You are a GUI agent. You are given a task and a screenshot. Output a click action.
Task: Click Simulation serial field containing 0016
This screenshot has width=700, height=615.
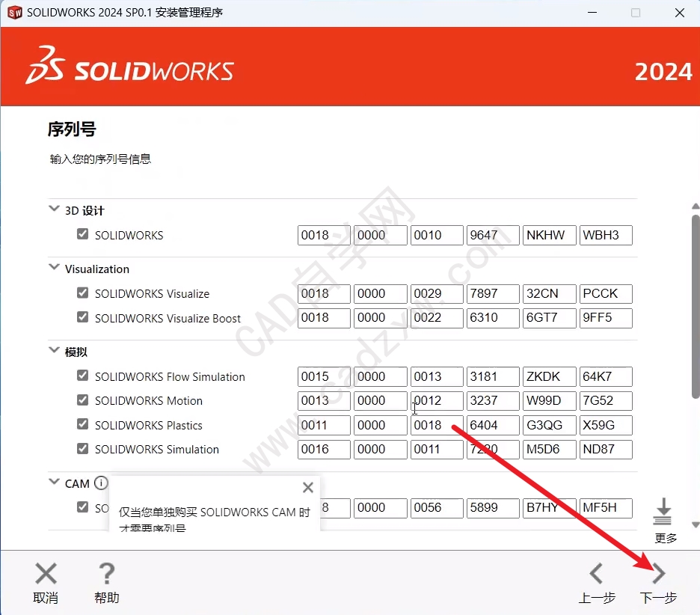324,450
